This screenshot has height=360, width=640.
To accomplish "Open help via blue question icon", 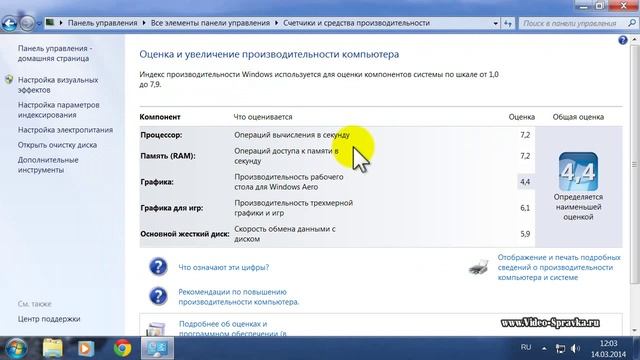I will point(622,40).
